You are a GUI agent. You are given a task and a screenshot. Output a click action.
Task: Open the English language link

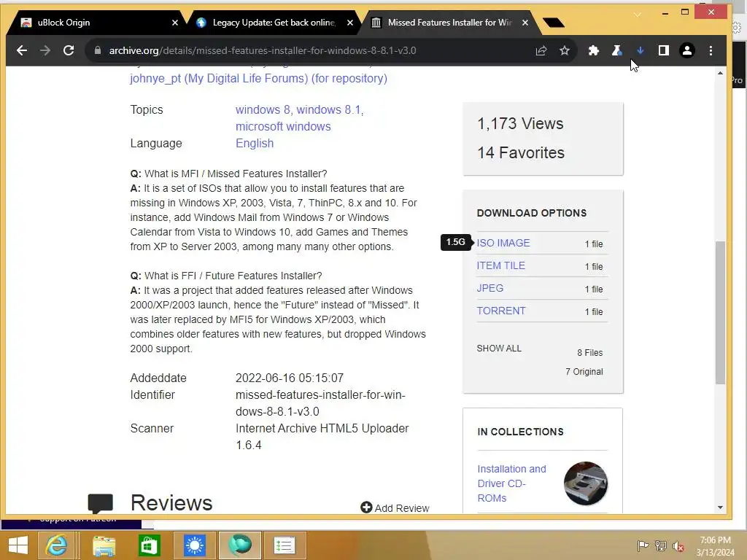(x=255, y=144)
